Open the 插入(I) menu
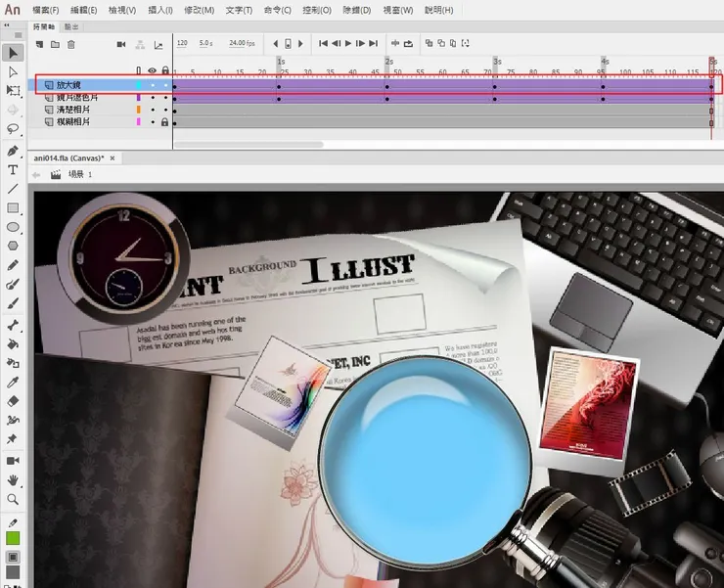Image resolution: width=724 pixels, height=588 pixels. tap(160, 10)
